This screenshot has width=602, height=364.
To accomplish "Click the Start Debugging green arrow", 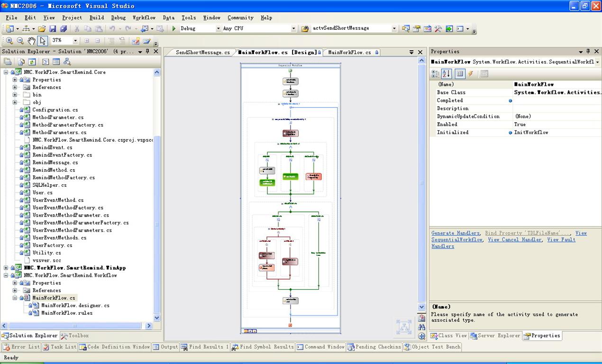I will click(174, 28).
